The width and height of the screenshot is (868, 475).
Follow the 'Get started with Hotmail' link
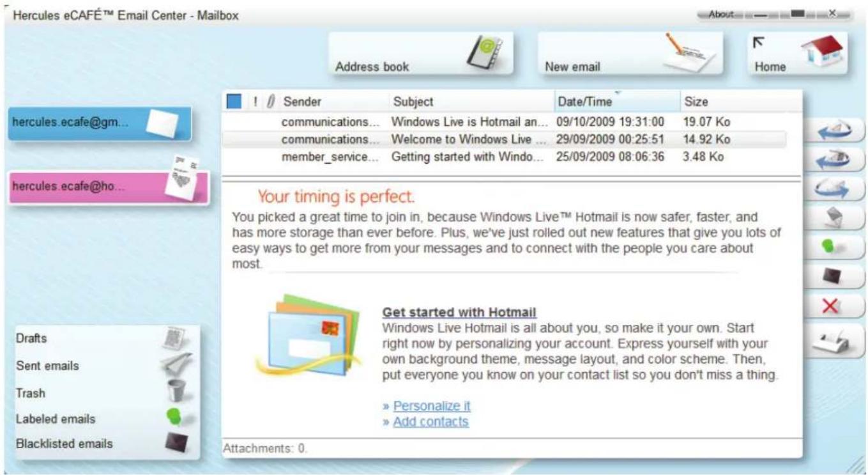click(x=459, y=313)
